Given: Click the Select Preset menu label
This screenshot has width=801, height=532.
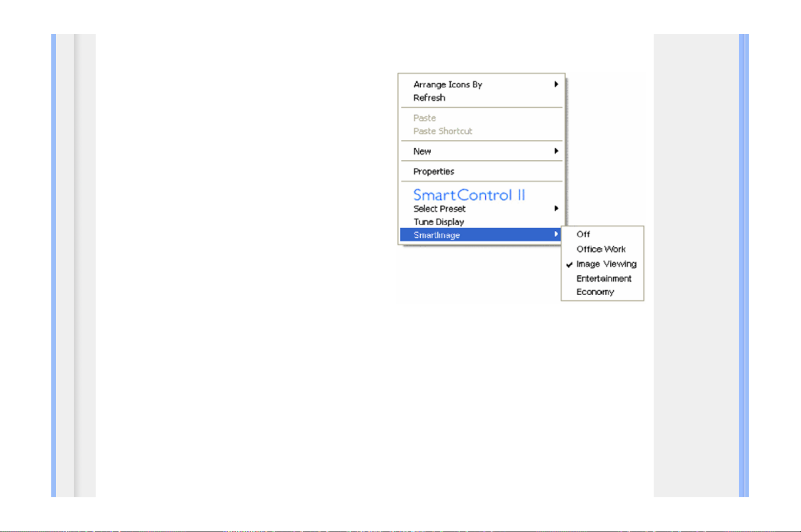Looking at the screenshot, I should [439, 209].
